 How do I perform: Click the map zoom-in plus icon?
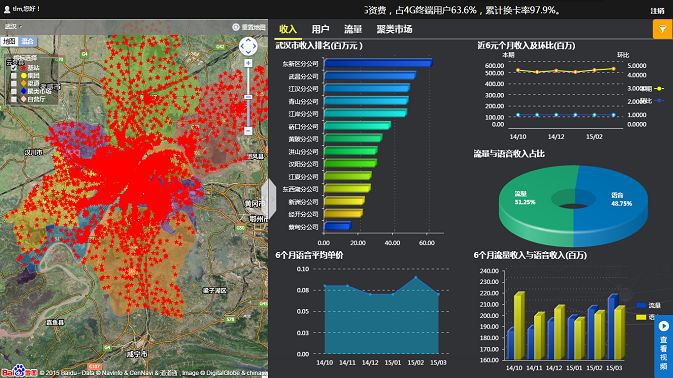point(248,63)
